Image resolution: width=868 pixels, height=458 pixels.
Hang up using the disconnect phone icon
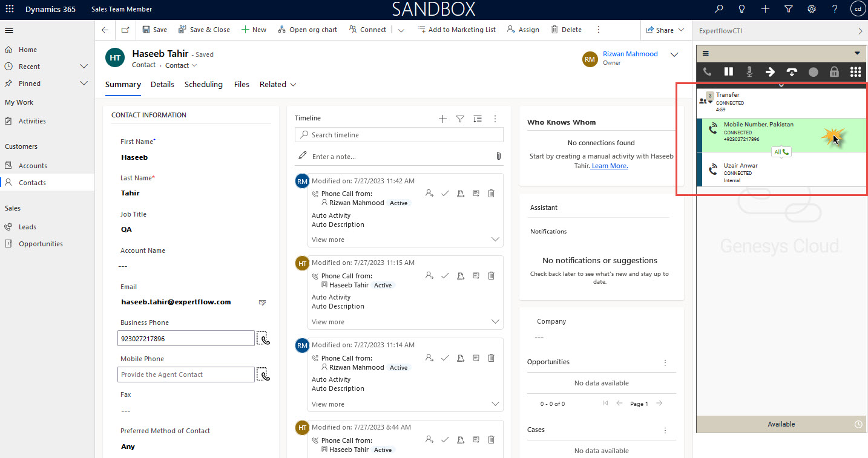point(792,72)
